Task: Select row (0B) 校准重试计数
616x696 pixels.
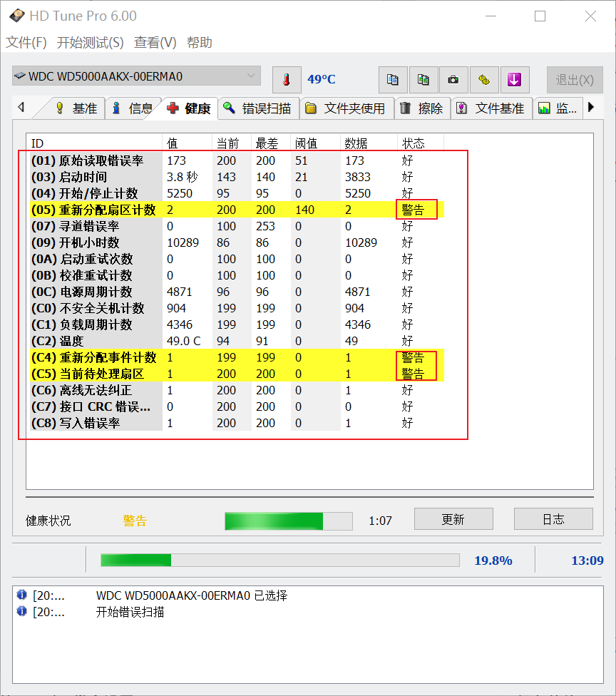Action: [x=237, y=275]
